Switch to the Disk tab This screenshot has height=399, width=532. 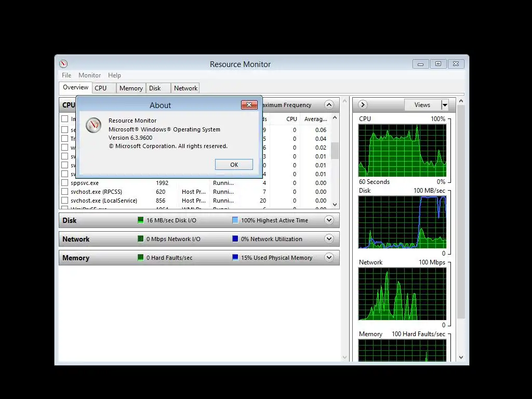pyautogui.click(x=158, y=88)
